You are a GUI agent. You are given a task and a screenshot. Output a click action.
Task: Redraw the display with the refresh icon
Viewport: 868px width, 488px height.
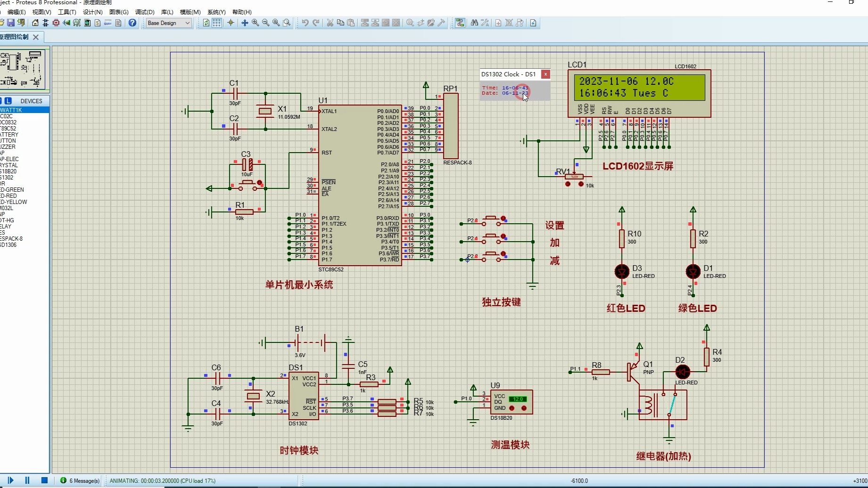click(x=206, y=23)
